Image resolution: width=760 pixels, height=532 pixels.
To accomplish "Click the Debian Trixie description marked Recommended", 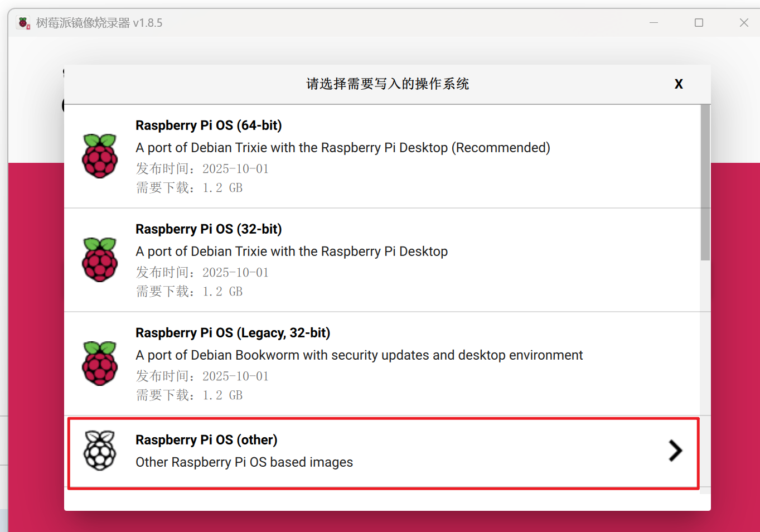I will pyautogui.click(x=342, y=148).
